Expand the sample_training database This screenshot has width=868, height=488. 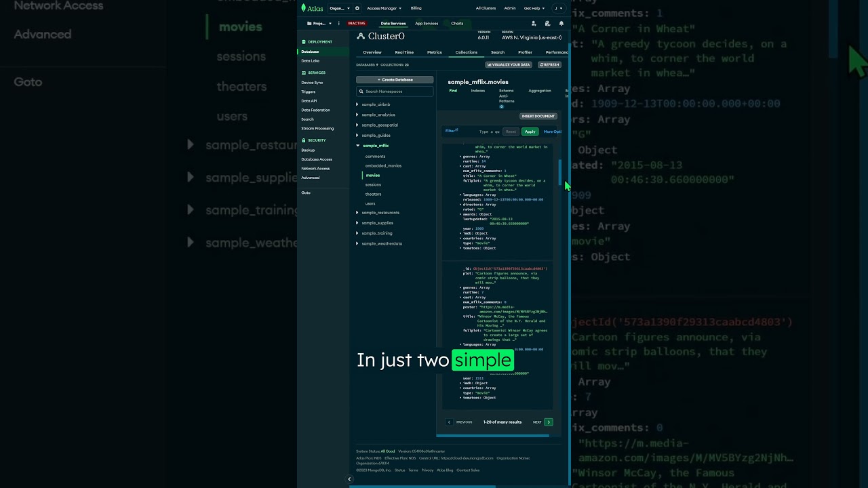point(357,233)
